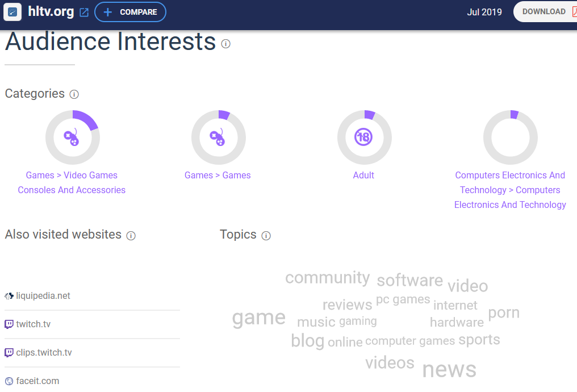Click the topic word 'reviews'
This screenshot has height=392, width=577.
click(x=348, y=305)
